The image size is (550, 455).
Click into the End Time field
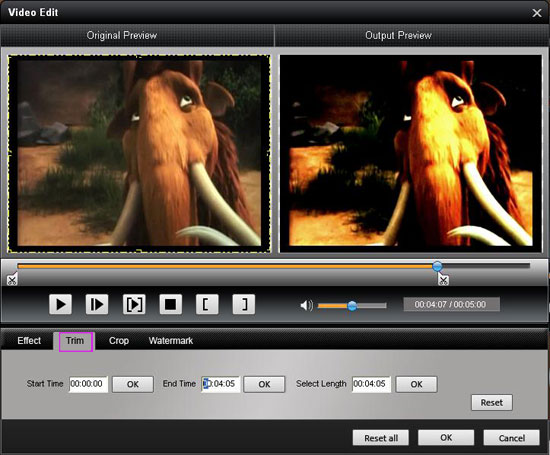tap(221, 384)
